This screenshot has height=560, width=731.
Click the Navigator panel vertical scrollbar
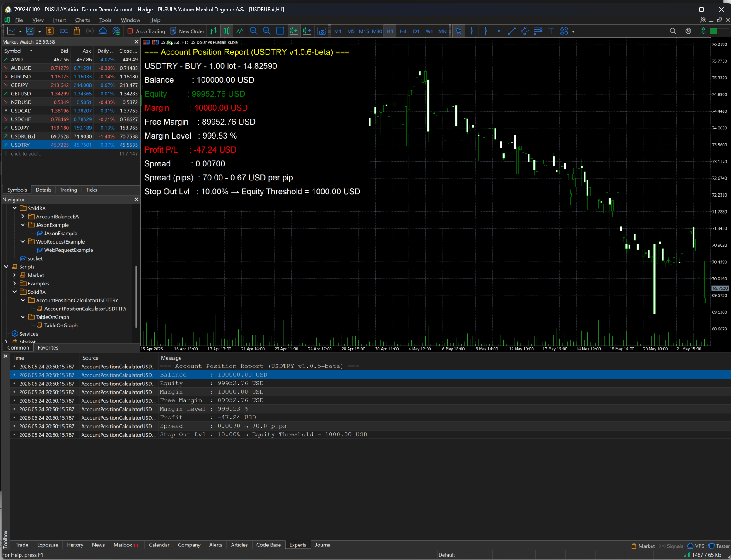tap(136, 296)
